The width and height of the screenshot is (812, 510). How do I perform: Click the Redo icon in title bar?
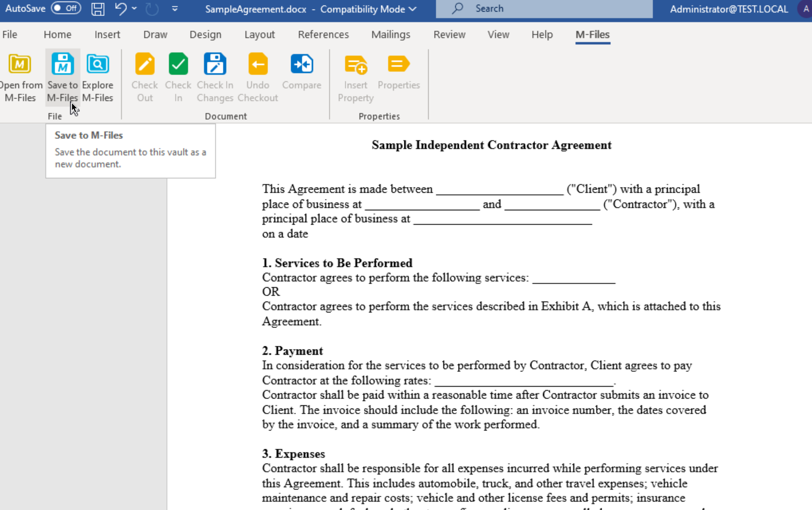point(152,9)
